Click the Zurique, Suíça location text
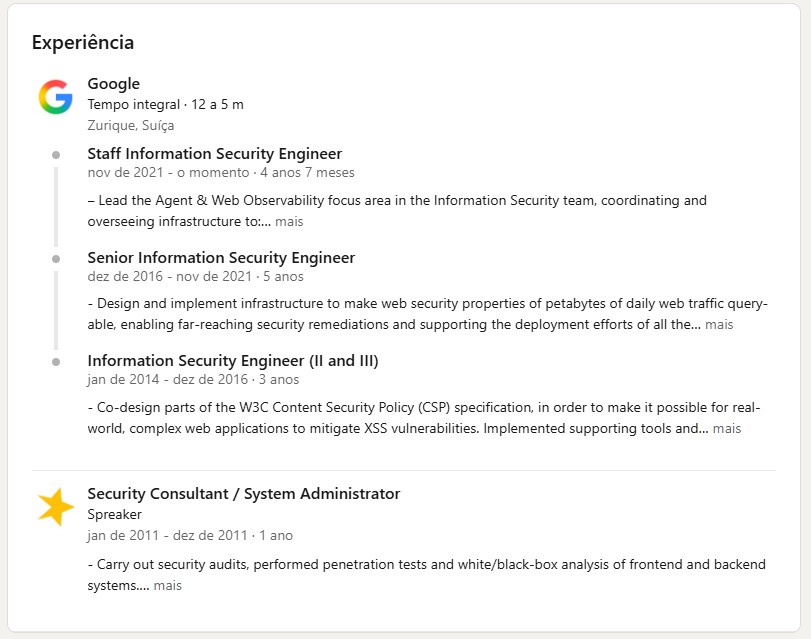 (131, 125)
